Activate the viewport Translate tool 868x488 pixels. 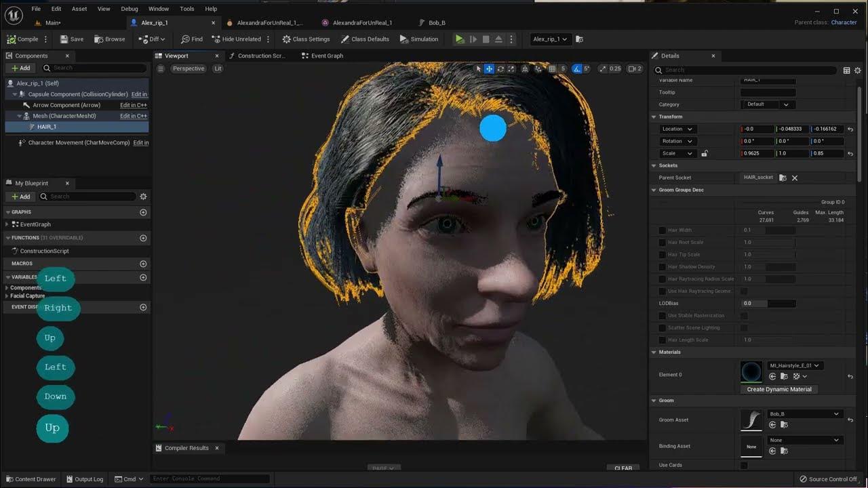[x=489, y=68]
